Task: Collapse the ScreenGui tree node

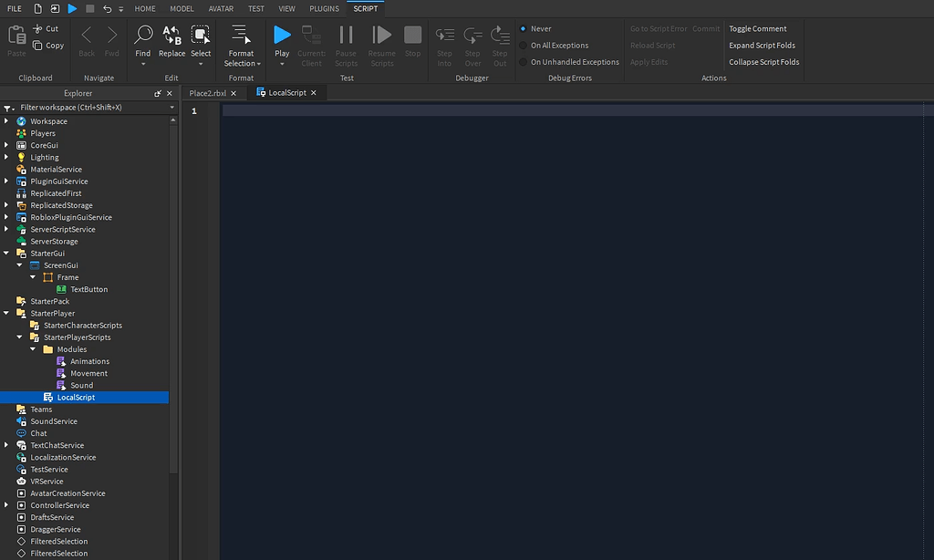Action: click(x=20, y=265)
